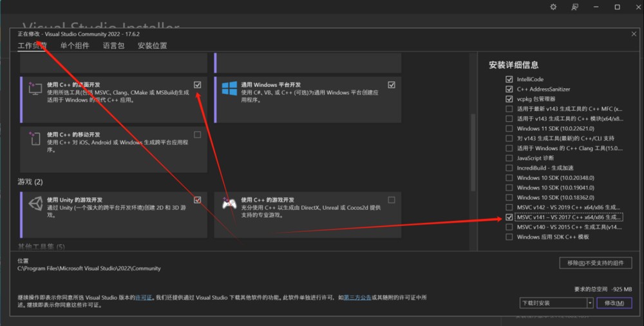This screenshot has height=326, width=644.
Task: Check Windows 11 SDK (10.0.22621.0)
Action: 509,128
